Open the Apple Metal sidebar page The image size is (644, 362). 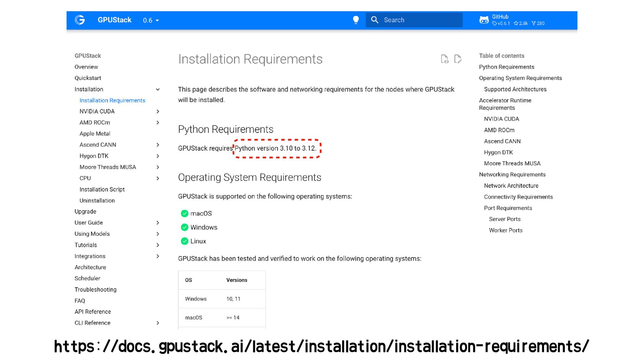coord(95,134)
